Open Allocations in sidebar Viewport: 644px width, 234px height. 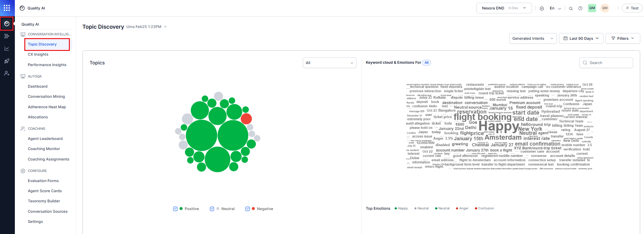(38, 117)
